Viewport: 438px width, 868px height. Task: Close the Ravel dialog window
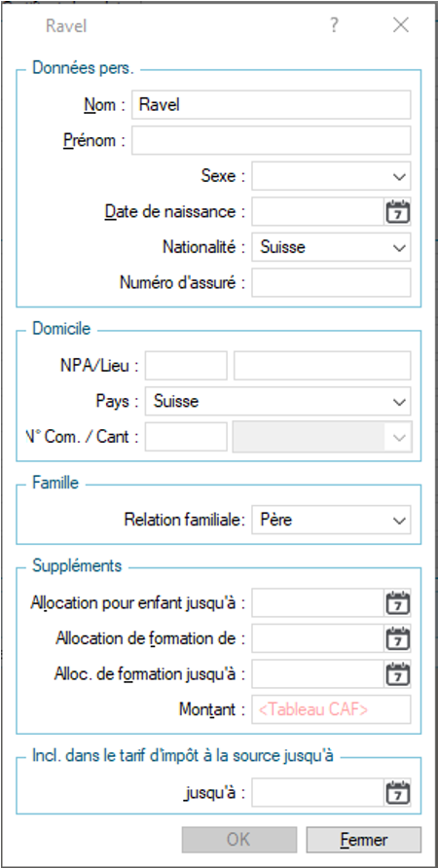tap(401, 25)
